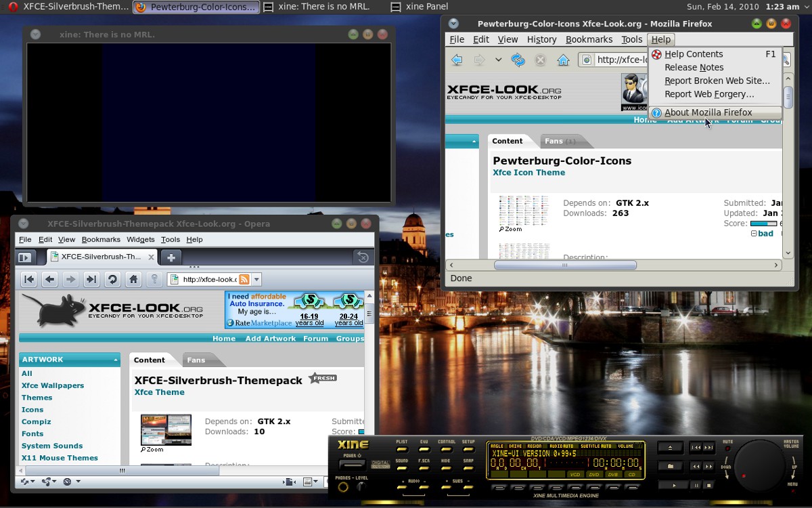Click the Opera Link sync icon in status bar
The height and width of the screenshot is (508, 812).
[x=24, y=482]
